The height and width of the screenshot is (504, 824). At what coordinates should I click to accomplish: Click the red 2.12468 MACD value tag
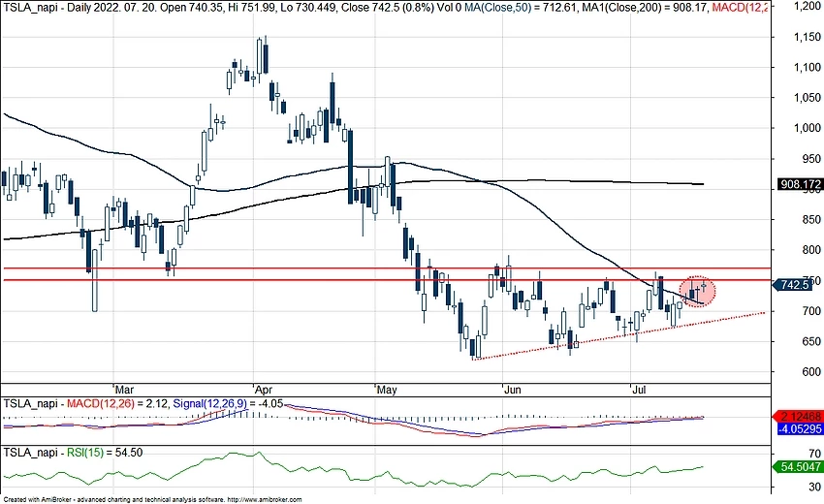click(800, 417)
